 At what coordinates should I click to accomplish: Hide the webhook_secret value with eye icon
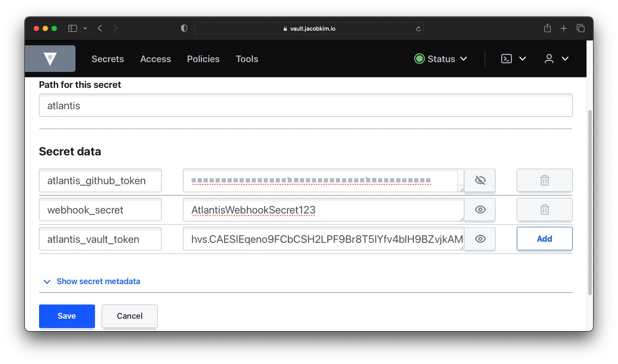click(x=479, y=210)
